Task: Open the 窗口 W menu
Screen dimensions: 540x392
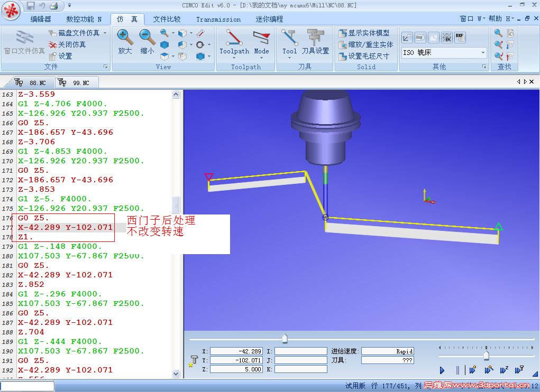Action: click(x=472, y=18)
